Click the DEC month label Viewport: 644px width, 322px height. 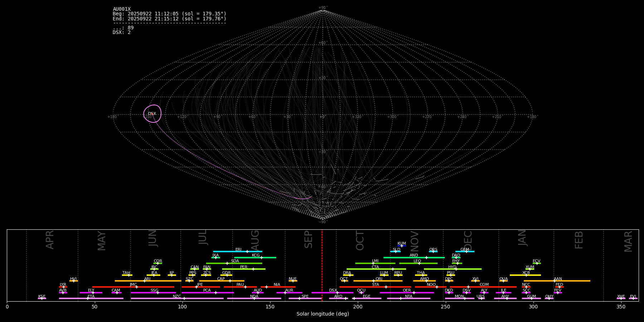point(468,240)
